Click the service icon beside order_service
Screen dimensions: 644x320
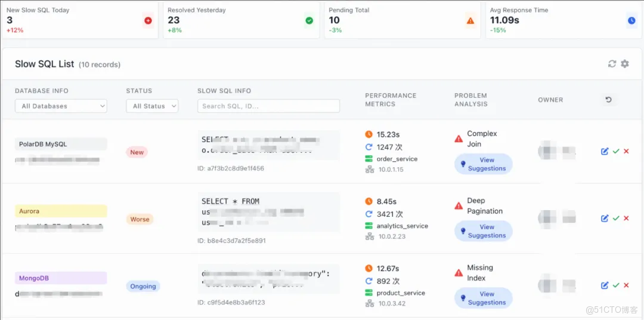pyautogui.click(x=369, y=159)
